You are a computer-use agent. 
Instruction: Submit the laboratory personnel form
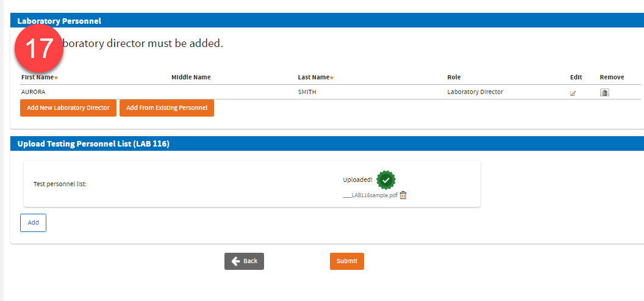(346, 261)
